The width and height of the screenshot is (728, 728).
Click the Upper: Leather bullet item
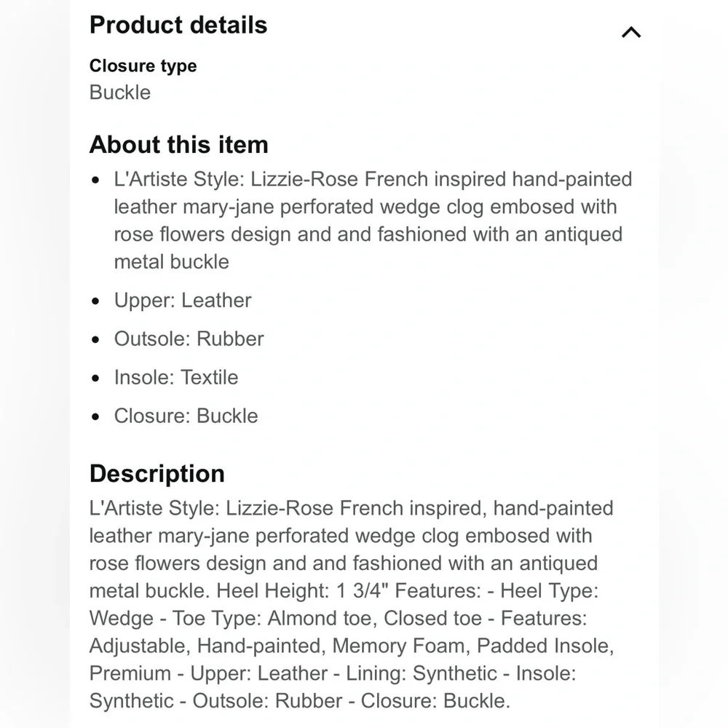click(183, 300)
